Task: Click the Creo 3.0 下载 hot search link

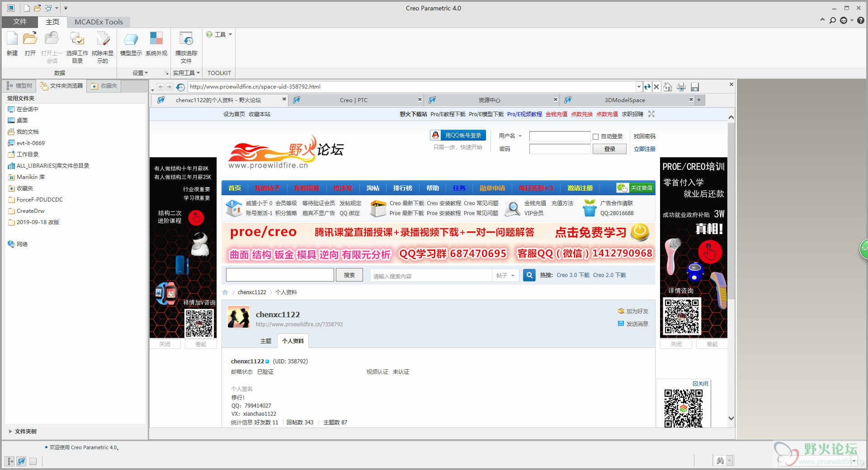Action: click(x=573, y=275)
